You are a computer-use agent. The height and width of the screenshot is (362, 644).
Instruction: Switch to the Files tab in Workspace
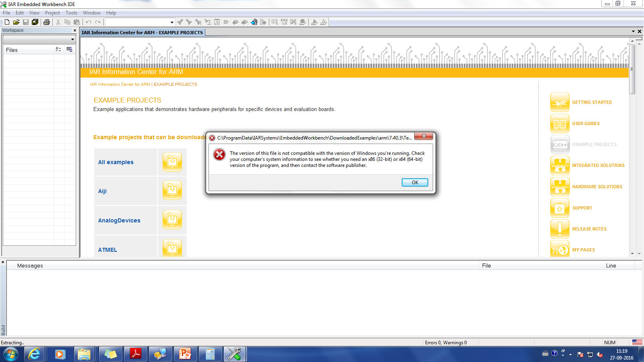click(12, 50)
